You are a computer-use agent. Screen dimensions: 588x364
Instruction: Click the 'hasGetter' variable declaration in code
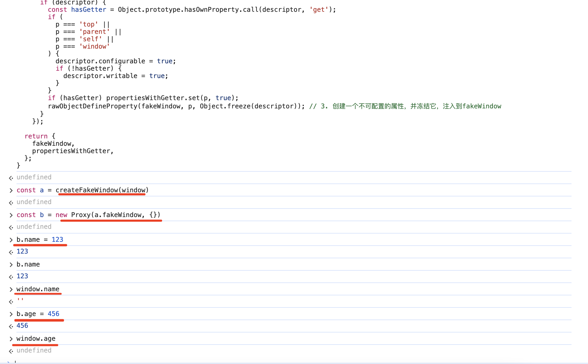pyautogui.click(x=88, y=10)
